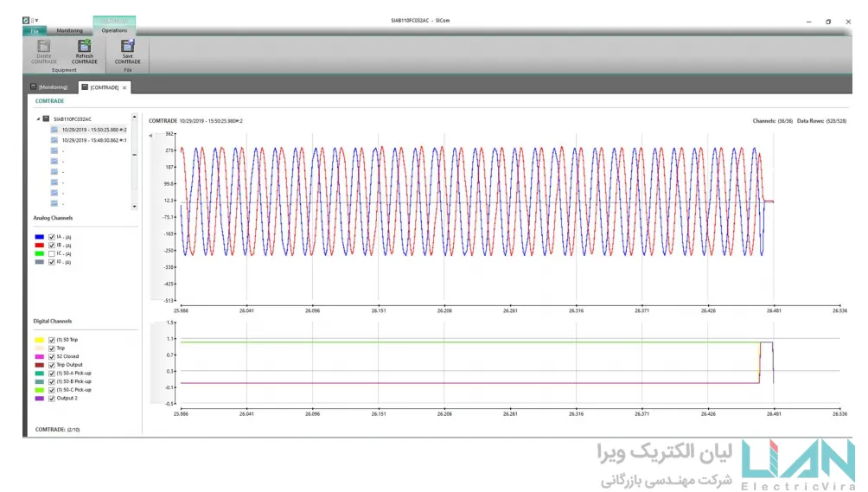Click the yellow (1) 50 Trip swatch
Screen dimensions: 868x492
tap(39, 340)
